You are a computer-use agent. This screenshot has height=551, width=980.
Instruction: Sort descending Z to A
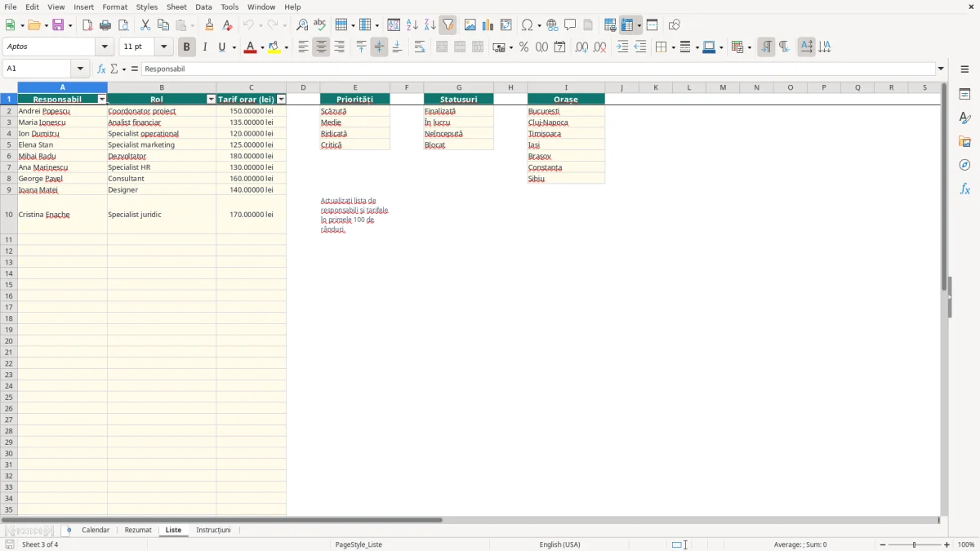tap(430, 25)
